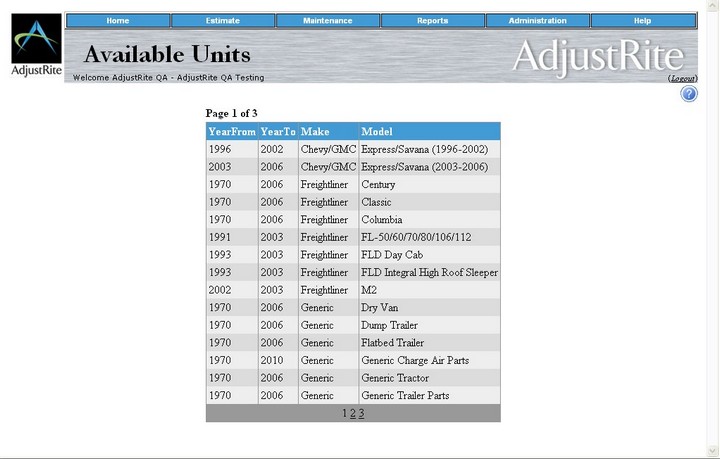Screen dimensions: 720x459
Task: Select the Dry Van cell
Action: tap(429, 308)
